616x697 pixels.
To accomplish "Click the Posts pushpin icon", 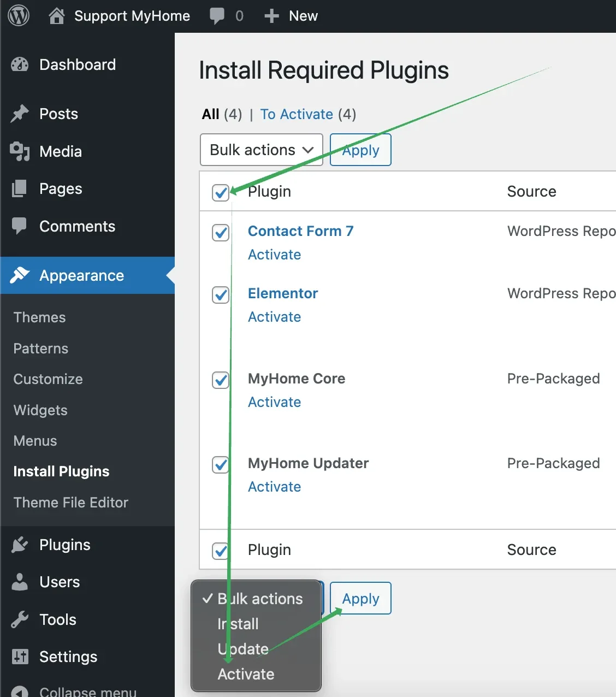I will point(20,114).
